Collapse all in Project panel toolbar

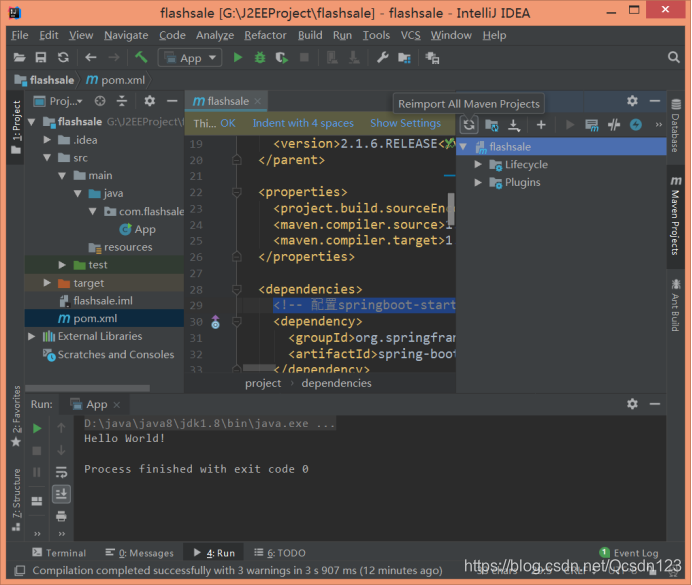[x=122, y=101]
